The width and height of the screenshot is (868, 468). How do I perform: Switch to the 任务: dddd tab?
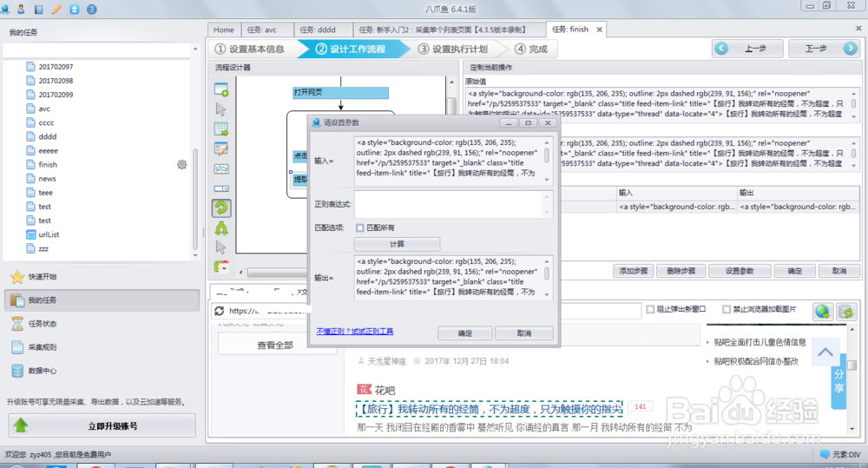323,30
